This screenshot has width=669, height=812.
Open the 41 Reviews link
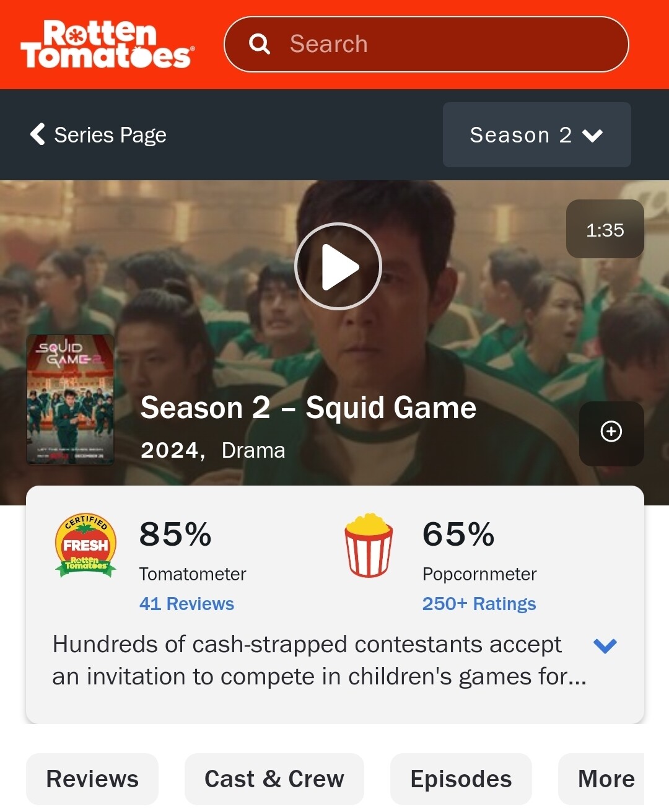[186, 604]
